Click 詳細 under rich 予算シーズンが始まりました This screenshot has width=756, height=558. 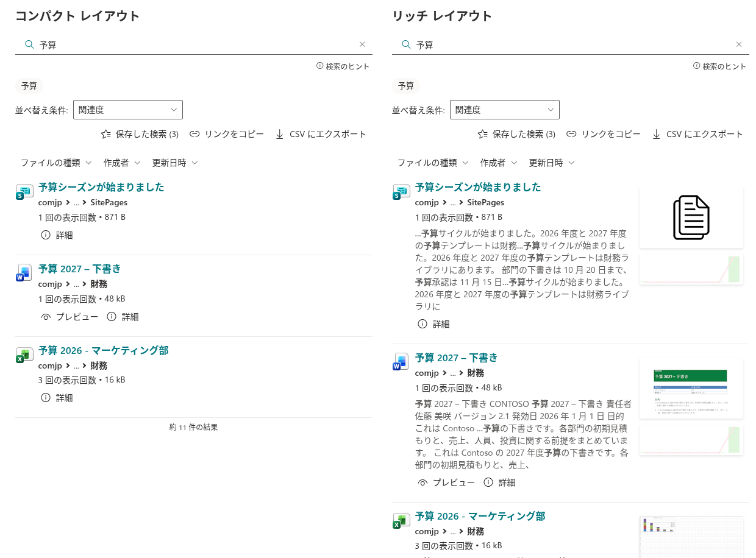click(x=433, y=324)
